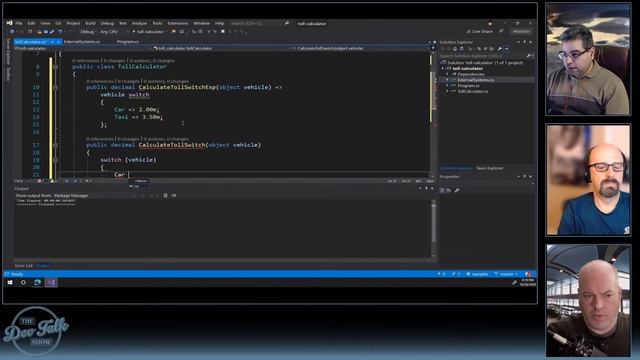This screenshot has height=360, width=640.
Task: Click the Send Feedback icon
Action: click(501, 31)
